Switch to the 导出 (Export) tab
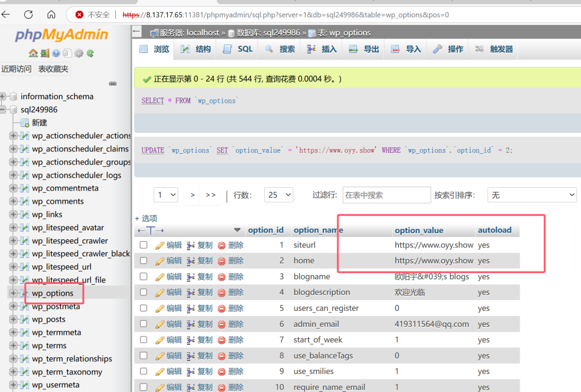 (364, 49)
